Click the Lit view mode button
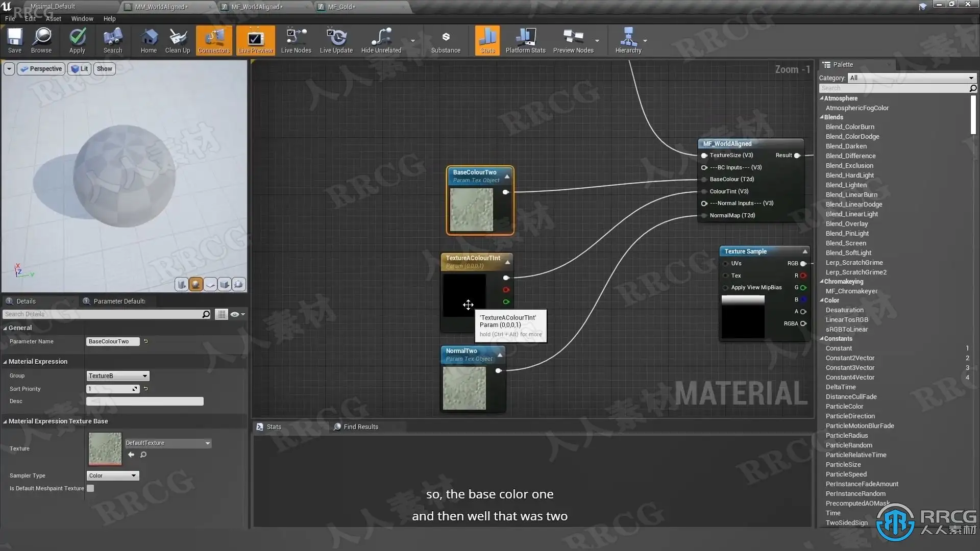The height and width of the screenshot is (551, 980). point(80,69)
